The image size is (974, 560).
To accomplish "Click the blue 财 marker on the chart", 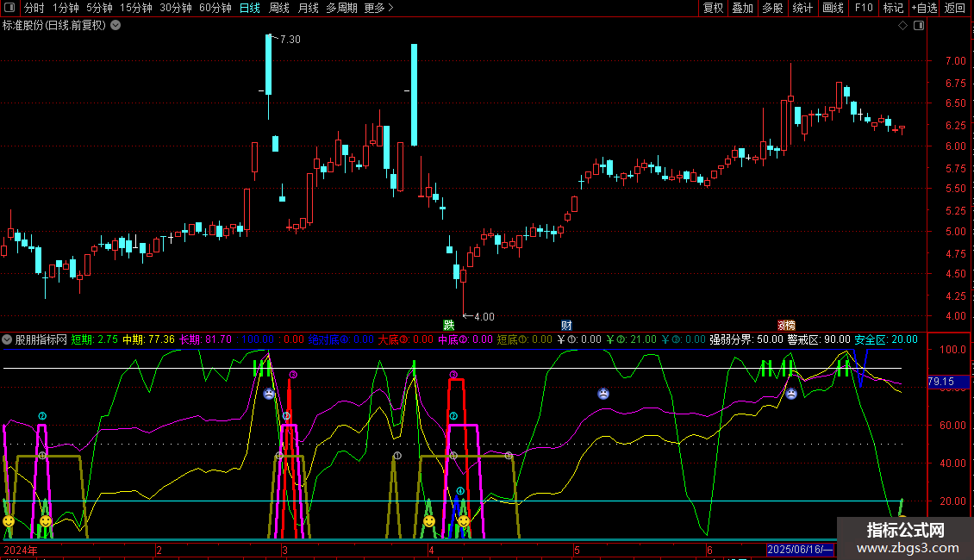I will (566, 326).
